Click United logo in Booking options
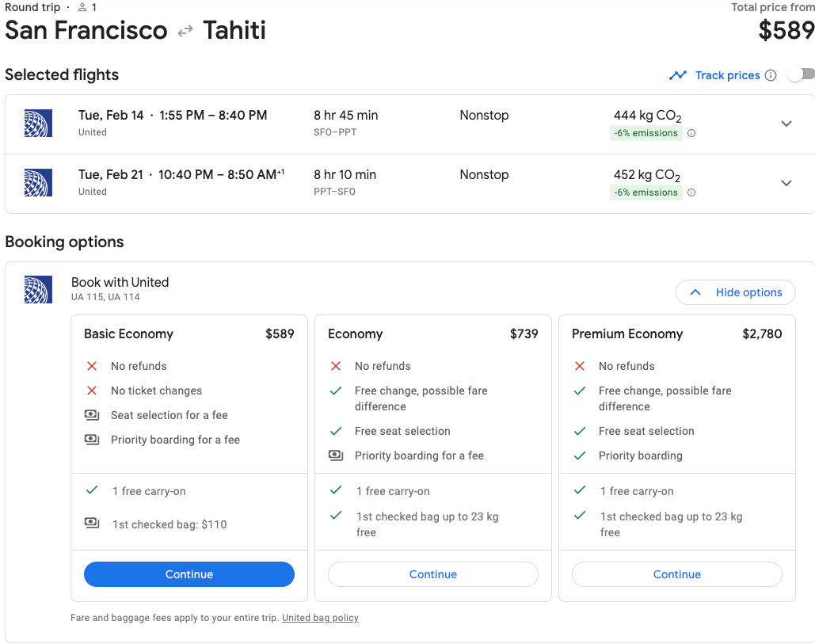 tap(38, 290)
